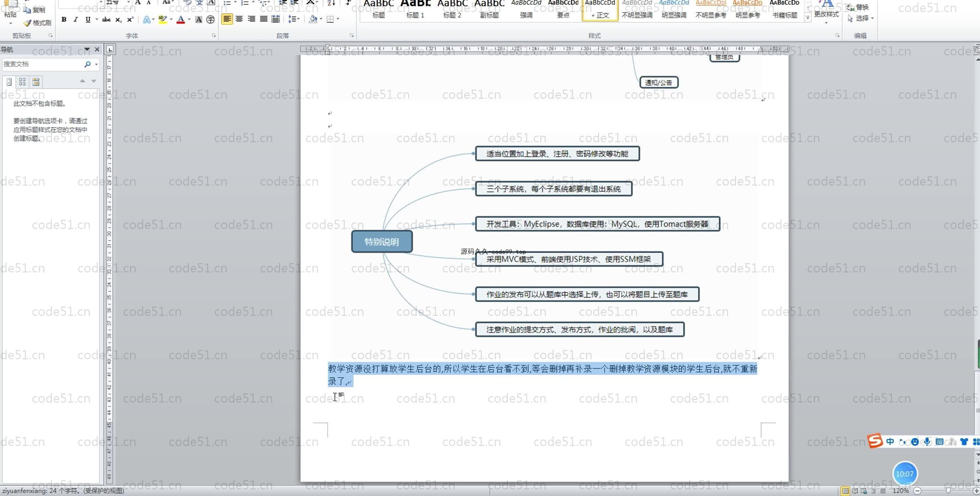Screen dimensions: 980x496
Task: Click the borders icon
Action: click(x=330, y=19)
